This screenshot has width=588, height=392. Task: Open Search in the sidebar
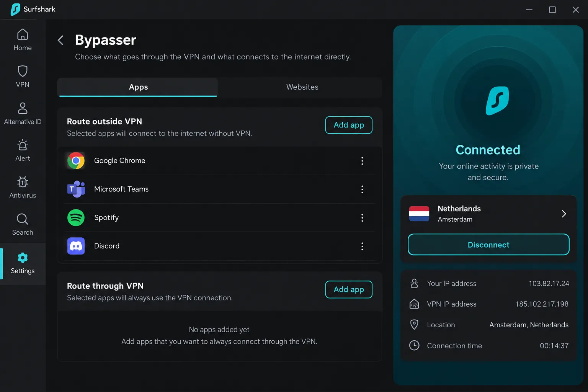tap(23, 225)
